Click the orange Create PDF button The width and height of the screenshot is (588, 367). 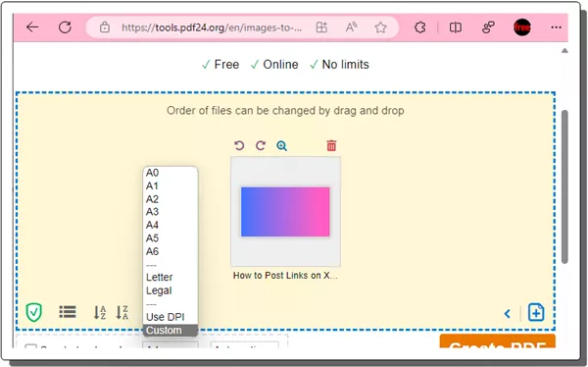(x=497, y=341)
